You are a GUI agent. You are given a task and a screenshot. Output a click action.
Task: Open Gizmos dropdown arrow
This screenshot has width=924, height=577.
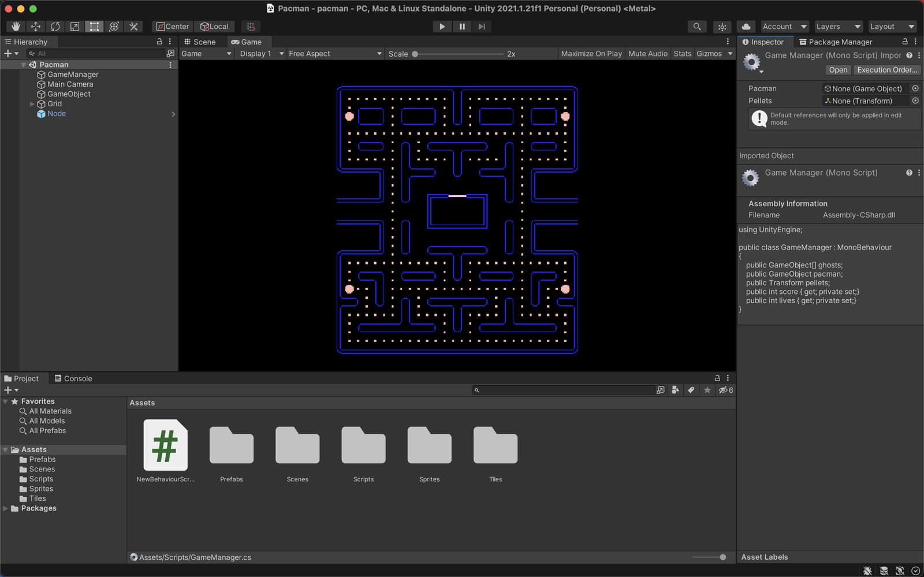point(730,54)
